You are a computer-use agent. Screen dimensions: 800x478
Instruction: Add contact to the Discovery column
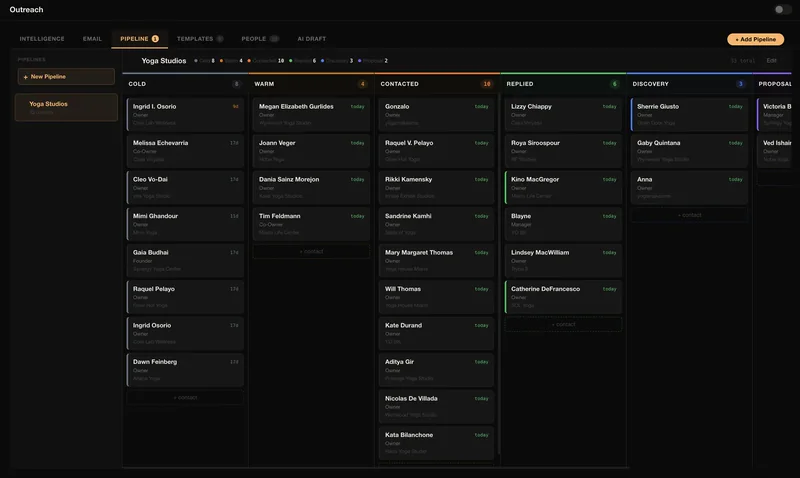pyautogui.click(x=689, y=215)
